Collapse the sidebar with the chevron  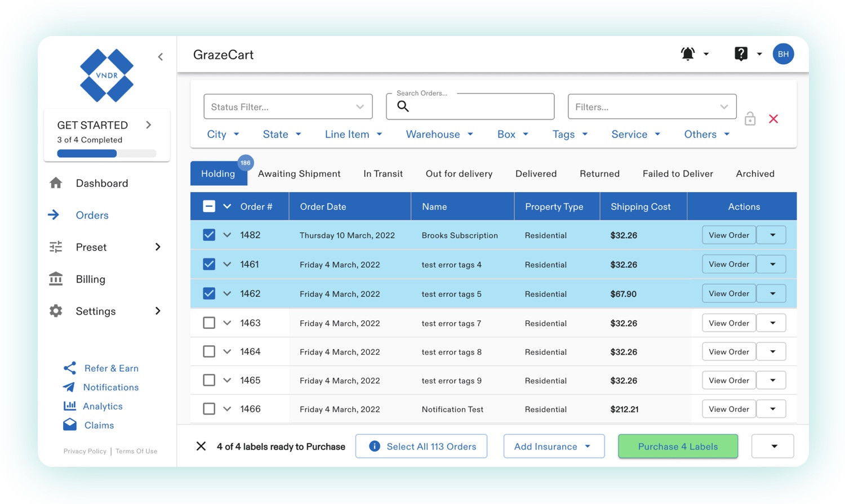[161, 56]
